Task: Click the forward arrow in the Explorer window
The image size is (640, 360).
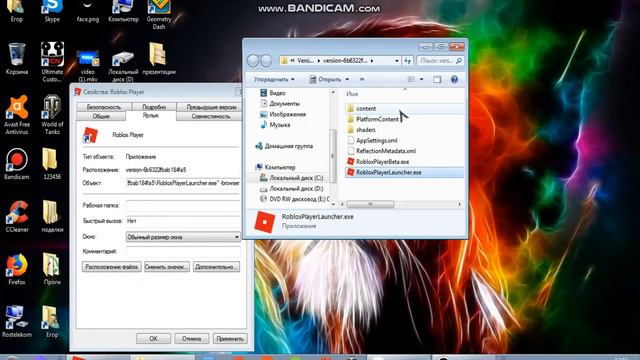Action: point(266,60)
